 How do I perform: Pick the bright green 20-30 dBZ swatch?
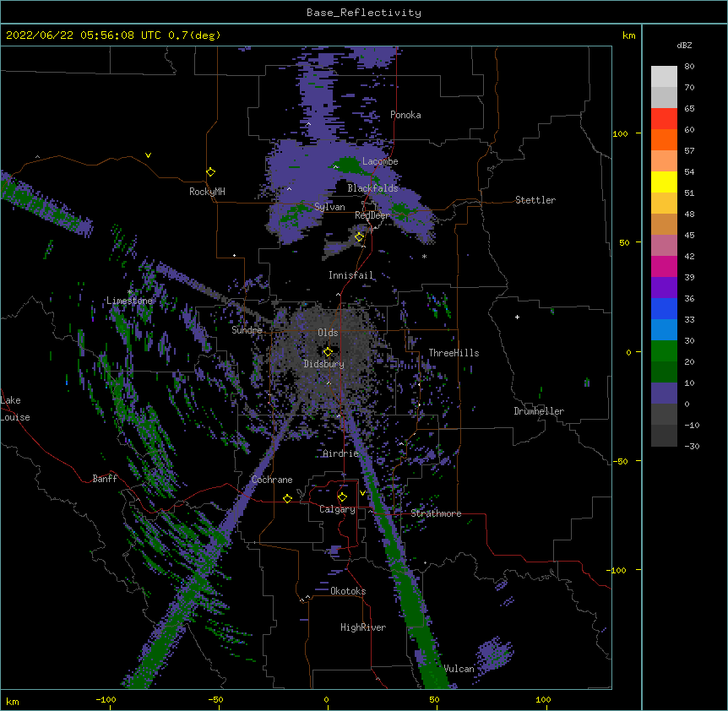(664, 351)
